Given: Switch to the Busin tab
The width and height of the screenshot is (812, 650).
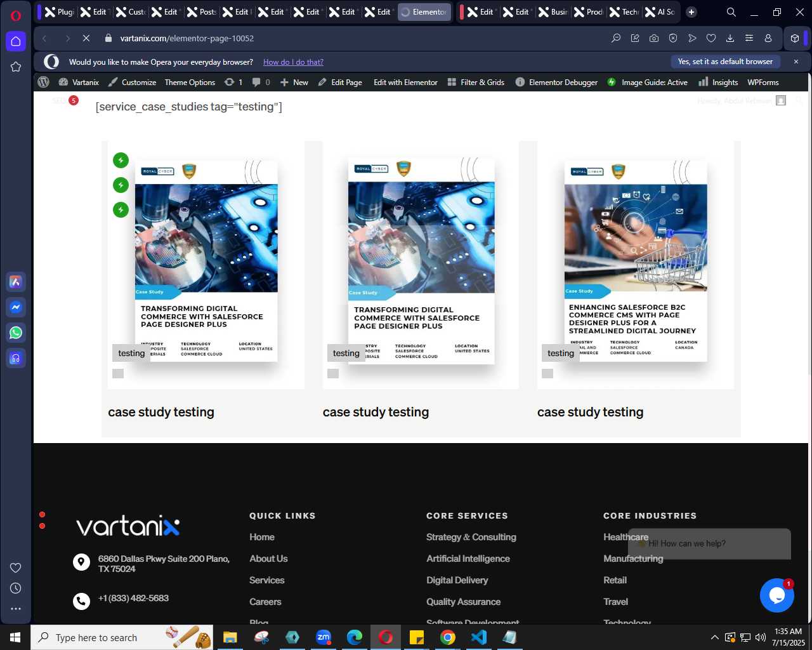Looking at the screenshot, I should (x=553, y=12).
